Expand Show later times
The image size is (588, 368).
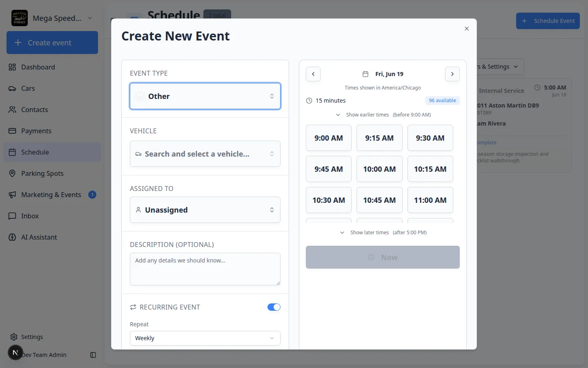(x=383, y=233)
